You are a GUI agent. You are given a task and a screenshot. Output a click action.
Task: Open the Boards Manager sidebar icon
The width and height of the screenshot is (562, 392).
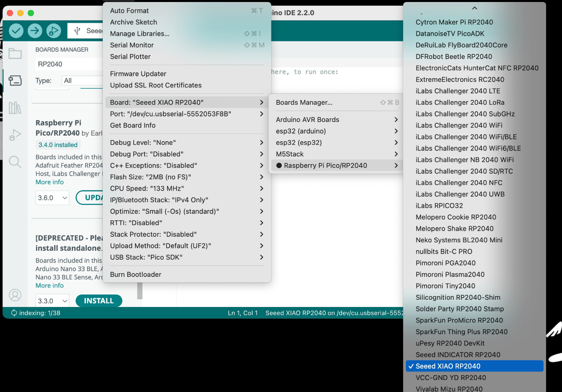(15, 81)
